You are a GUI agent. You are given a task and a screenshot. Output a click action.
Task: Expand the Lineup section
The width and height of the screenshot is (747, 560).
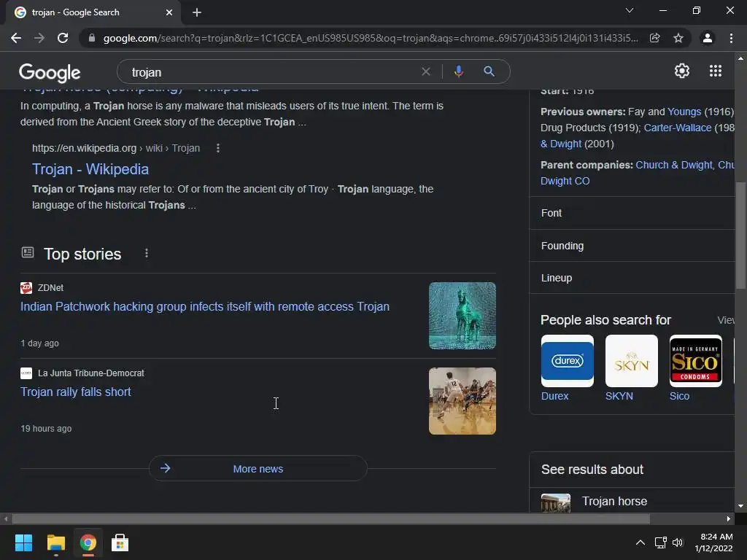[632, 278]
